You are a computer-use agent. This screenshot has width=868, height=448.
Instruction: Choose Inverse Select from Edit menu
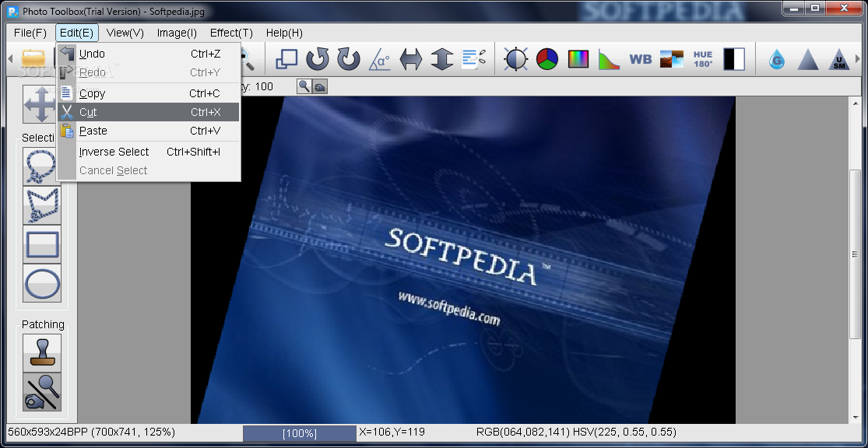click(149, 152)
